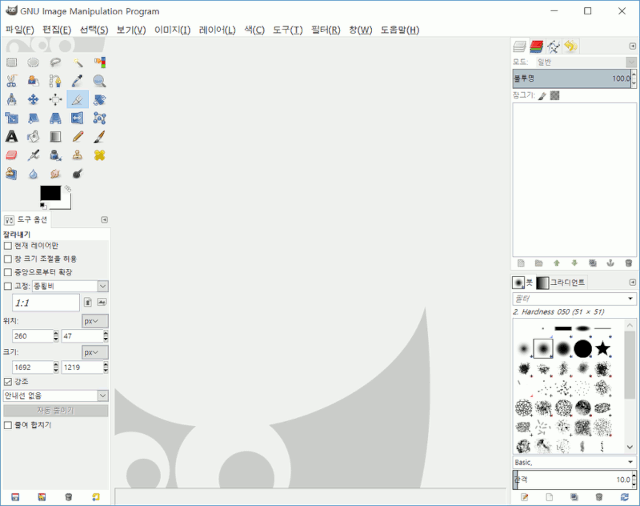The width and height of the screenshot is (640, 506).
Task: Select the Rectangle Select tool
Action: point(12,63)
